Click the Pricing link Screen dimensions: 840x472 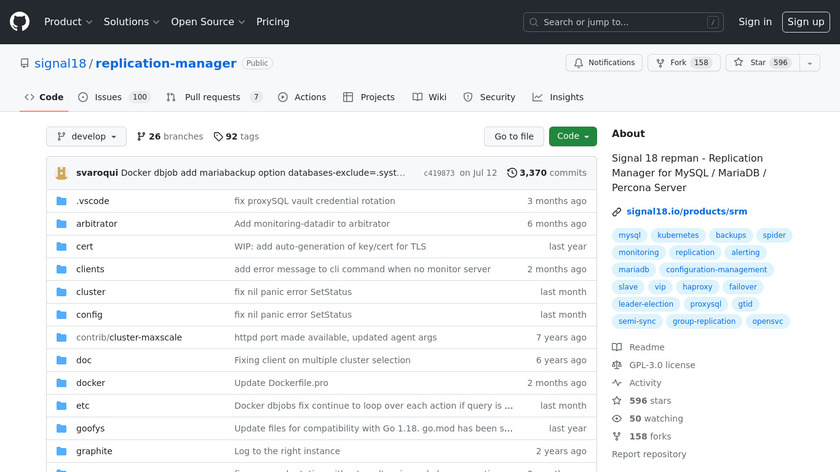[x=273, y=22]
